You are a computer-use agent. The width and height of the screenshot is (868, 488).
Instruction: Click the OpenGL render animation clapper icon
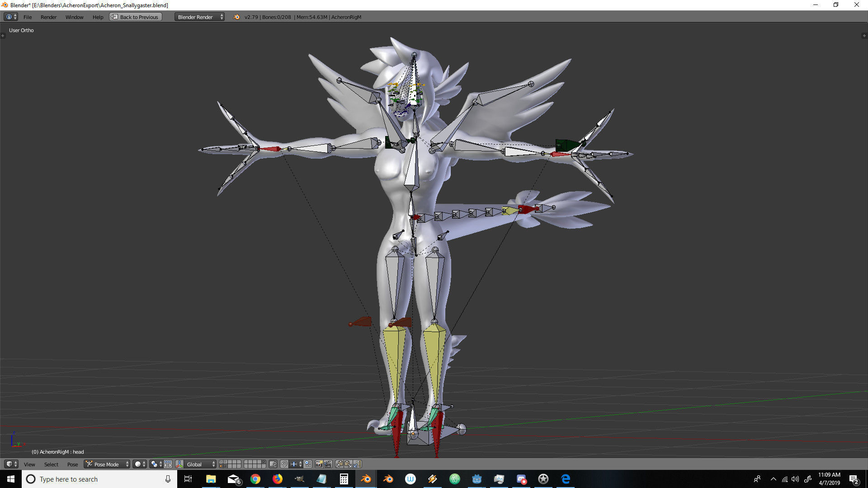point(328,464)
